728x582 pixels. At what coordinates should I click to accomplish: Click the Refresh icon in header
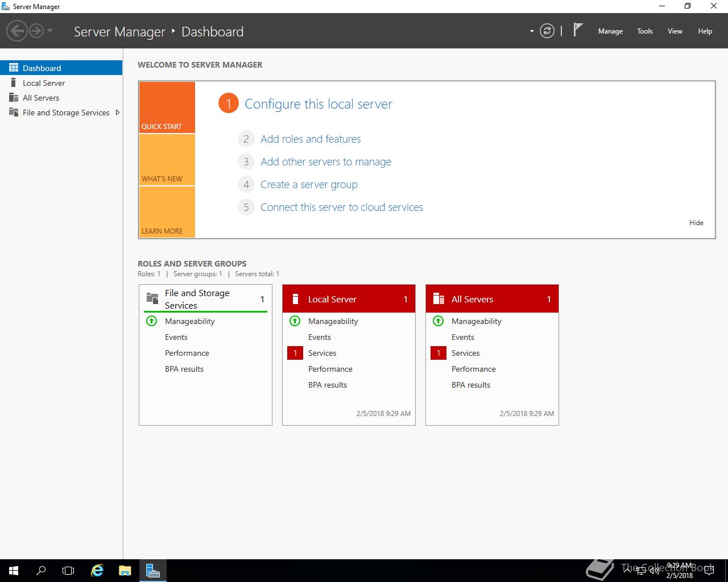tap(547, 31)
